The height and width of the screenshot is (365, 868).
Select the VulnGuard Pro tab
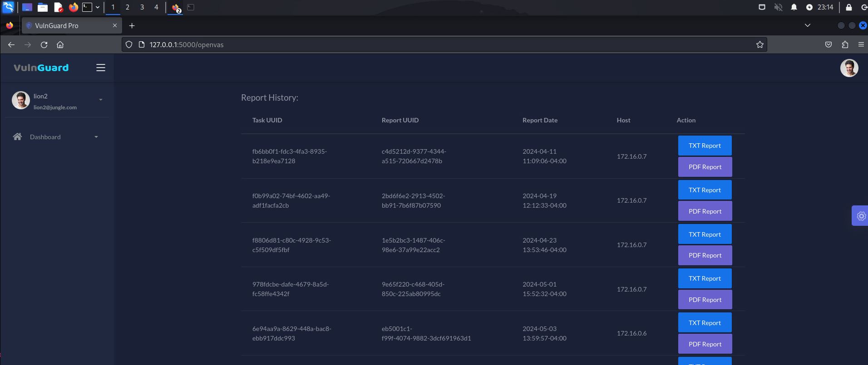(x=72, y=25)
